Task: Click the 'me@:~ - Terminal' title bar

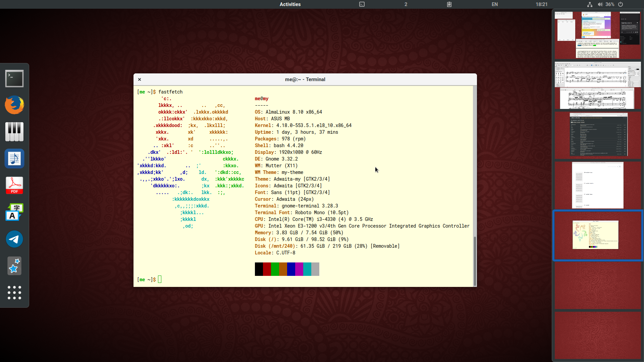Action: tap(305, 79)
